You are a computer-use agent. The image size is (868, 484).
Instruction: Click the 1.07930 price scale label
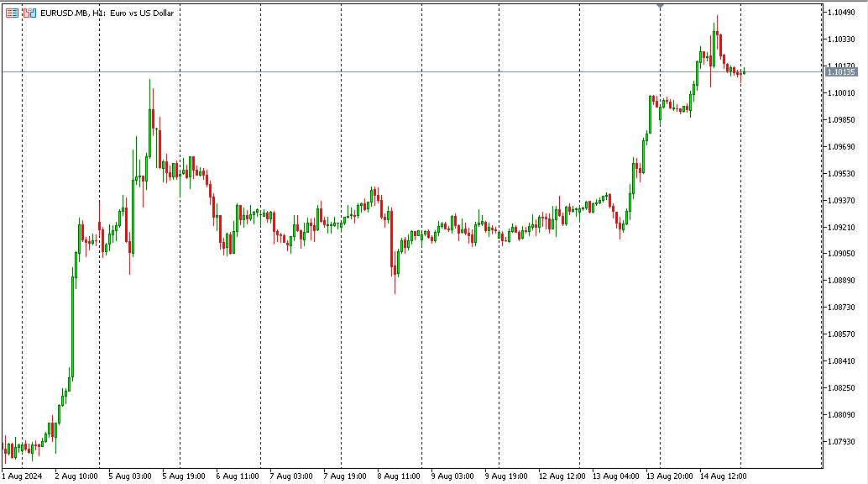tap(841, 441)
